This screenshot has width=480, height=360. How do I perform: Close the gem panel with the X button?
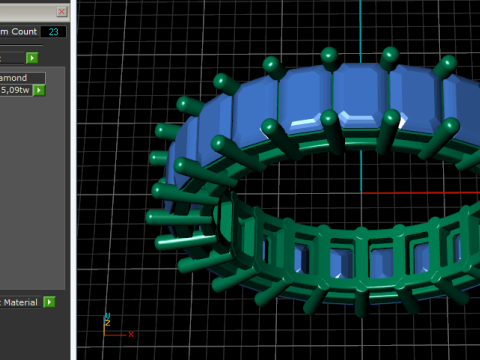[62, 12]
